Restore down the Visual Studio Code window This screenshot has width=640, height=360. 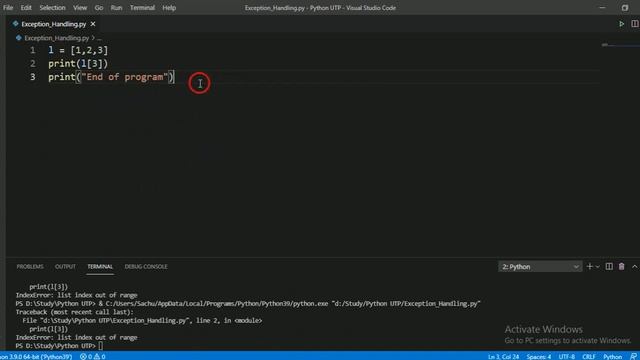625,8
